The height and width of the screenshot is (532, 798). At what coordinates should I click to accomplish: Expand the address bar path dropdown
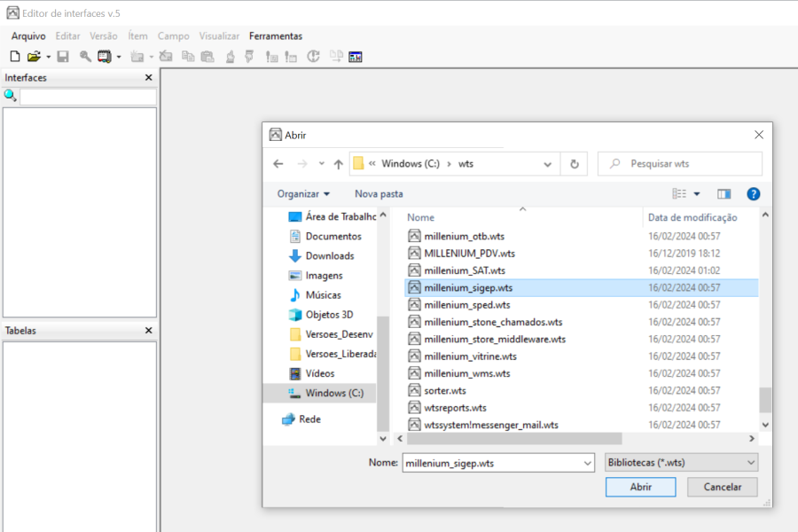(548, 164)
